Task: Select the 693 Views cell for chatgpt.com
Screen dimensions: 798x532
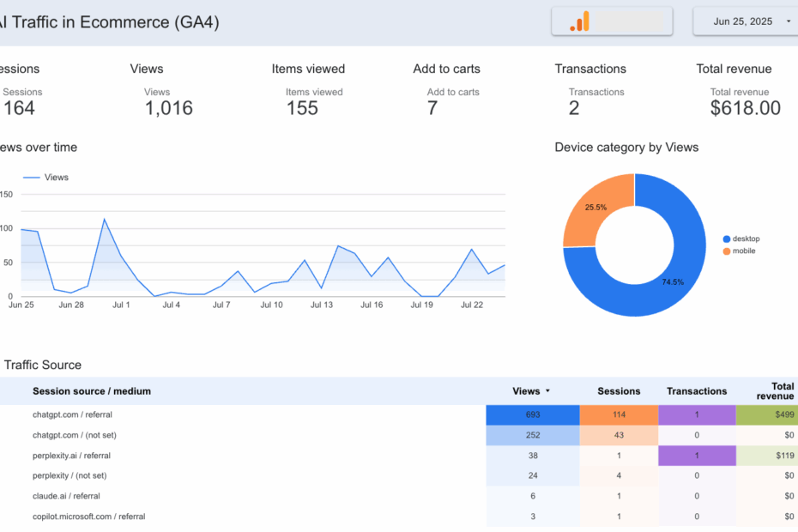Action: pos(533,414)
